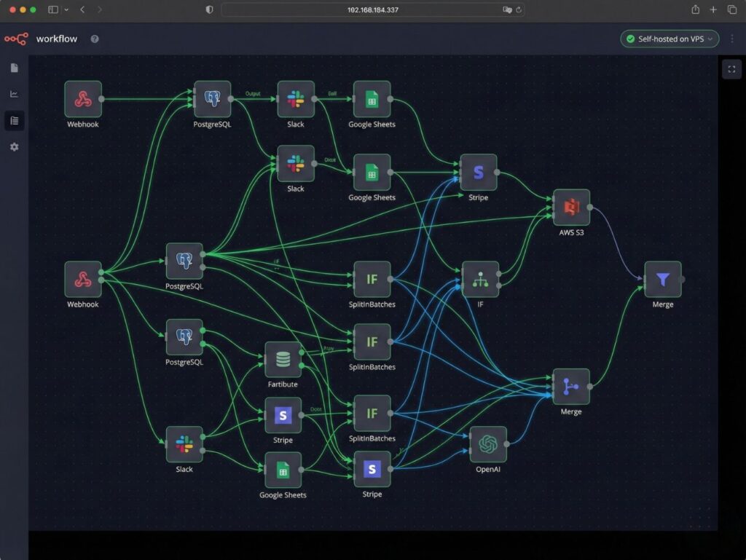Click the browser back button
This screenshot has width=746, height=560.
82,9
